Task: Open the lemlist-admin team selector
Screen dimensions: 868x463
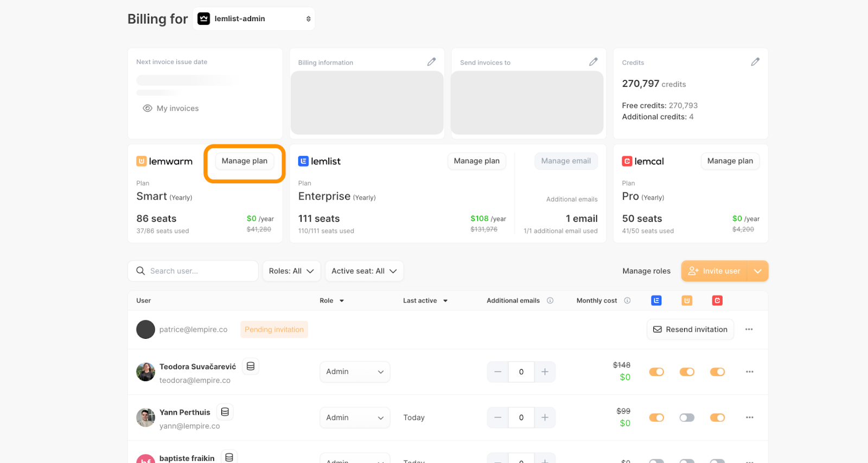Action: [x=254, y=19]
